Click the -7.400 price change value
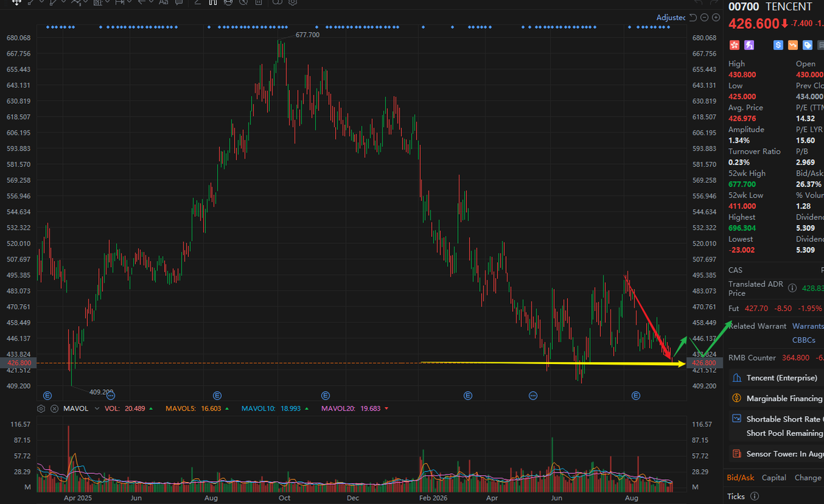 (x=801, y=23)
